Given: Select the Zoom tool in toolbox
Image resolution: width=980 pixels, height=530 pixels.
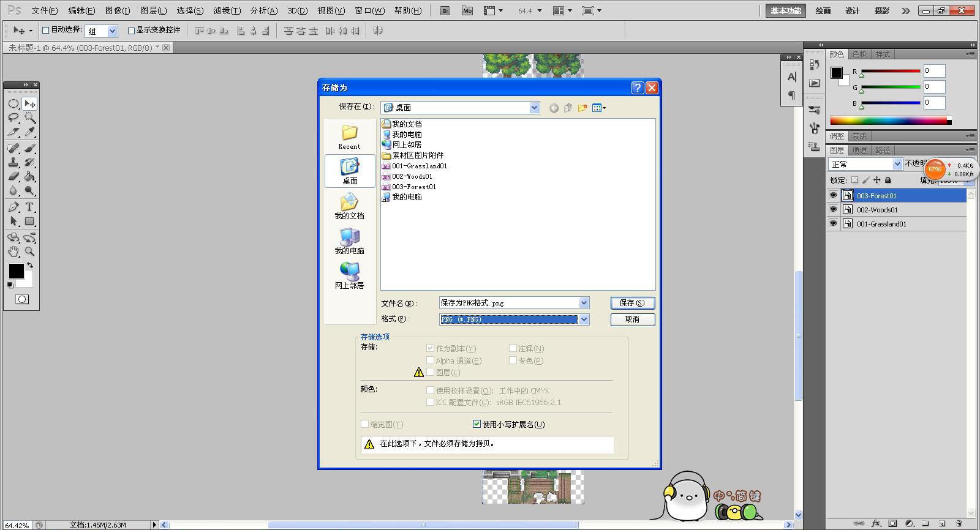Looking at the screenshot, I should click(29, 252).
